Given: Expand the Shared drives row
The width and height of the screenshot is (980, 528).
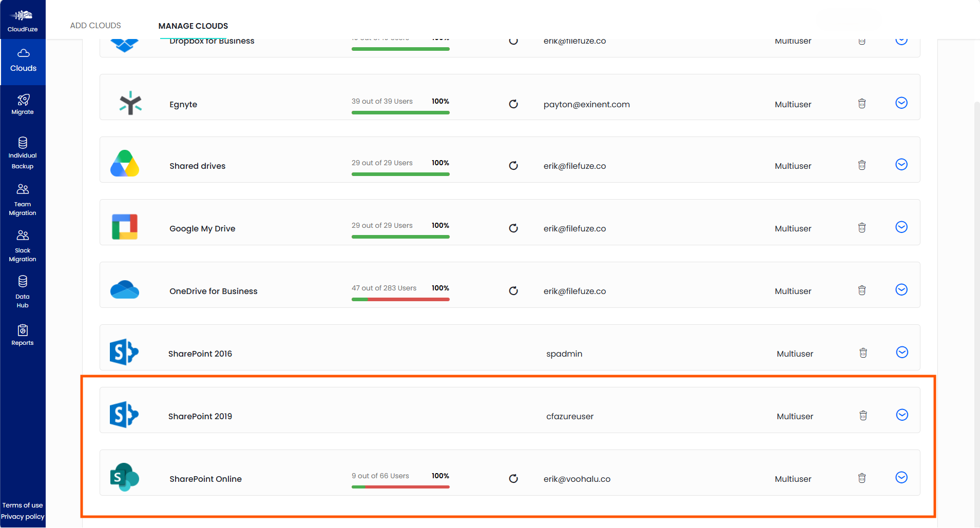Looking at the screenshot, I should [901, 165].
